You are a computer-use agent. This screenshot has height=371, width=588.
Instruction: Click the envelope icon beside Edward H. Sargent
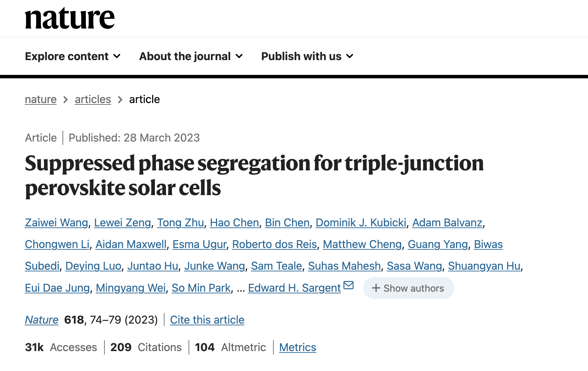pyautogui.click(x=348, y=285)
